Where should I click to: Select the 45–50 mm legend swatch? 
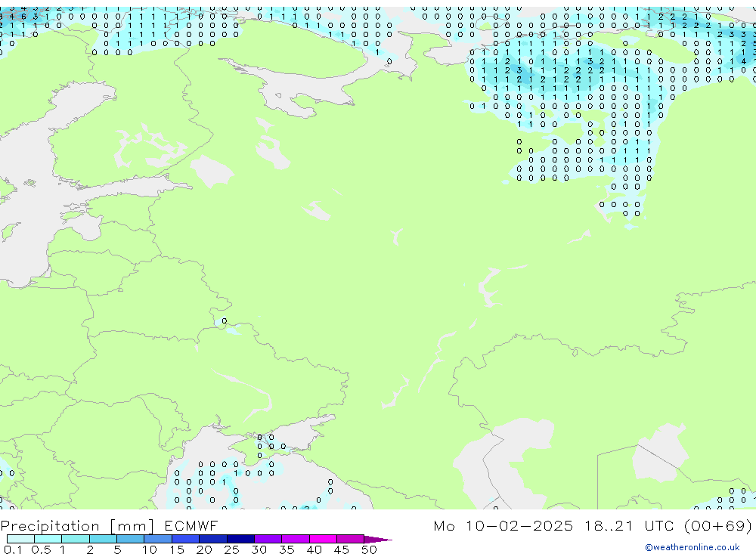(350, 539)
